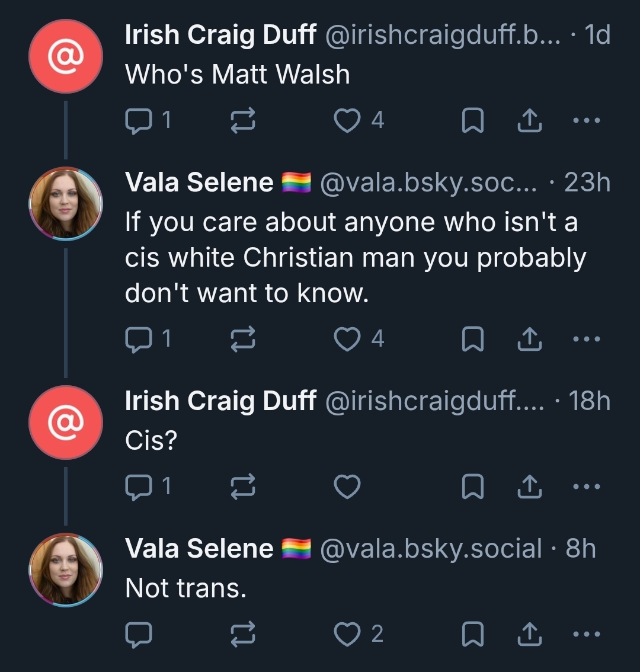The width and height of the screenshot is (640, 672).
Task: Open Irish Craig Duff's avatar on 1d post
Action: coord(66,56)
